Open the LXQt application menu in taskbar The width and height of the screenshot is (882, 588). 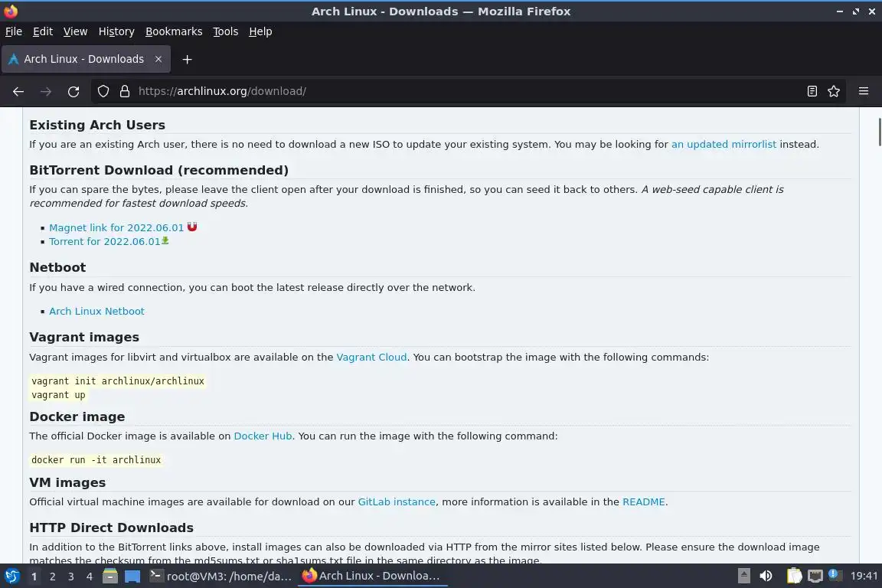(x=11, y=577)
